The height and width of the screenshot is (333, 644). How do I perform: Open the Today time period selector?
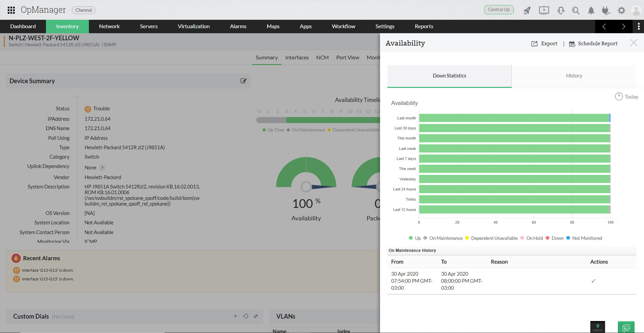coord(627,97)
